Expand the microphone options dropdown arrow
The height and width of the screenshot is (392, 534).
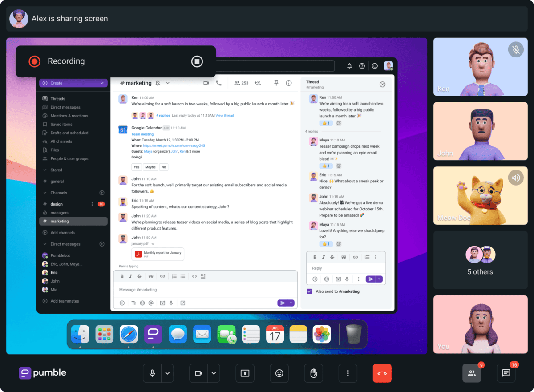[x=167, y=373]
